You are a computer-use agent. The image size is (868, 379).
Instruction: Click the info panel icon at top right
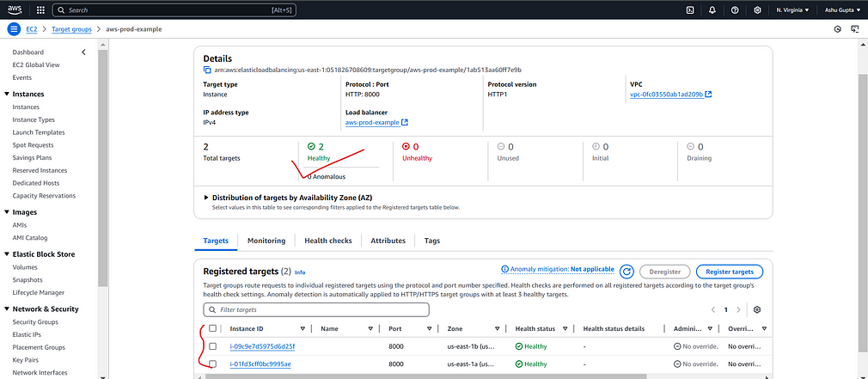coord(838,28)
